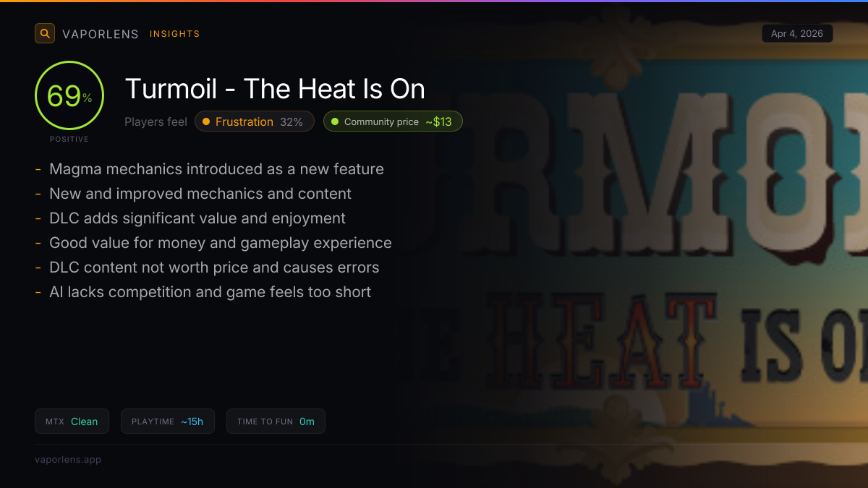The width and height of the screenshot is (868, 488).
Task: Select the 69% positive score circle
Action: coord(69,95)
